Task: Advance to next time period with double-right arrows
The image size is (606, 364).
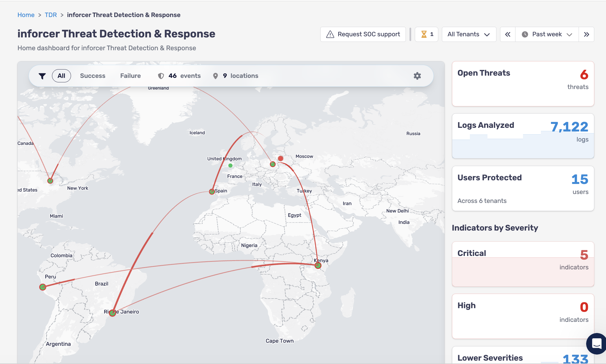Action: point(586,34)
